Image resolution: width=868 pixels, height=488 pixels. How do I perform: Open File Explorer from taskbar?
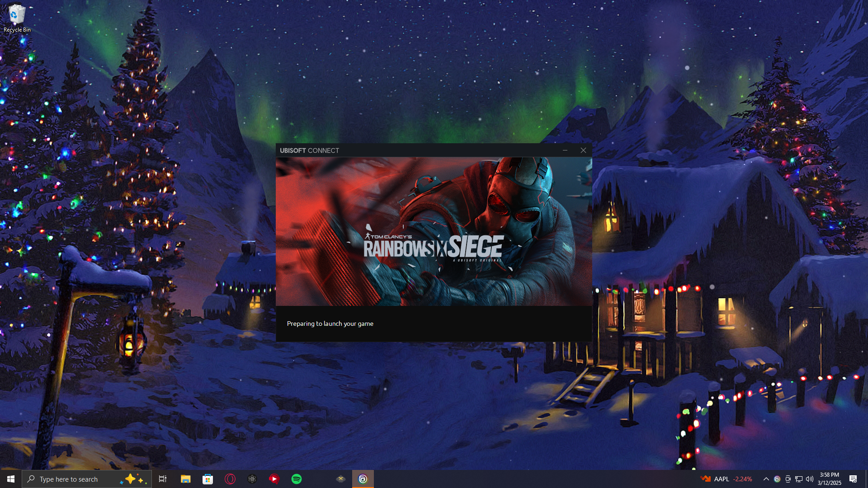(185, 479)
